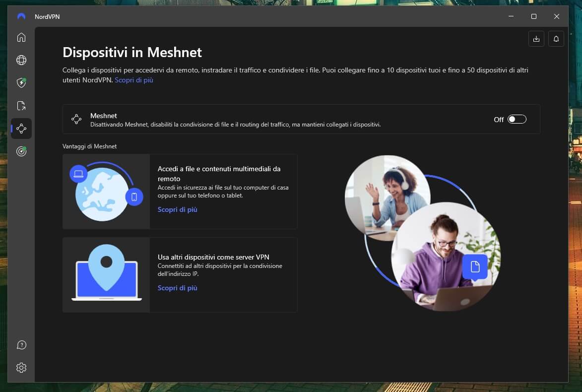Maximize the NordVPN window

tap(534, 16)
